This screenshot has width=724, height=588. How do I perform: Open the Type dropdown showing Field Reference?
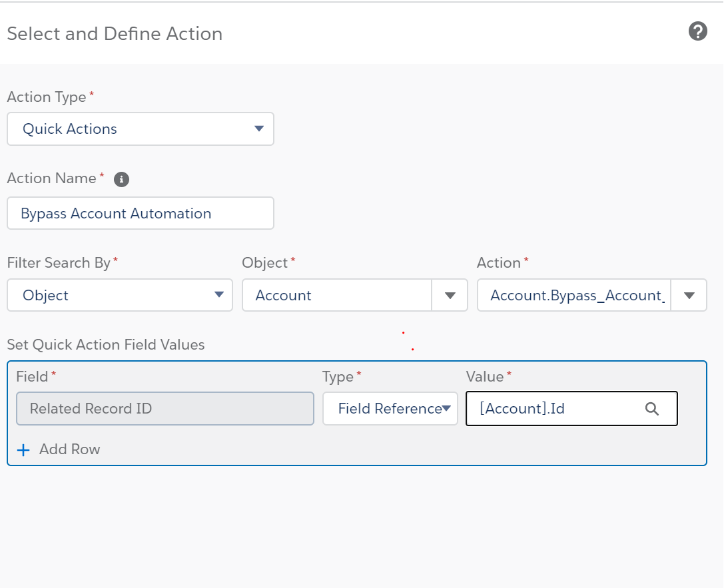(390, 409)
